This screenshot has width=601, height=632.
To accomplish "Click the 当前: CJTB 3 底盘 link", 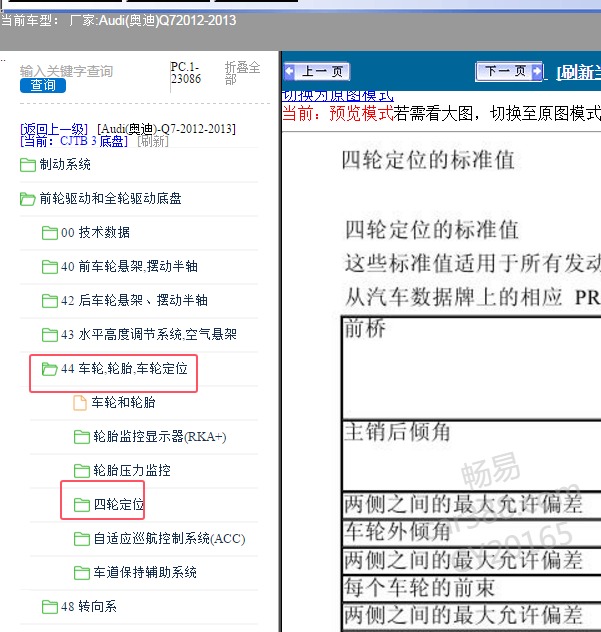I will click(x=74, y=141).
